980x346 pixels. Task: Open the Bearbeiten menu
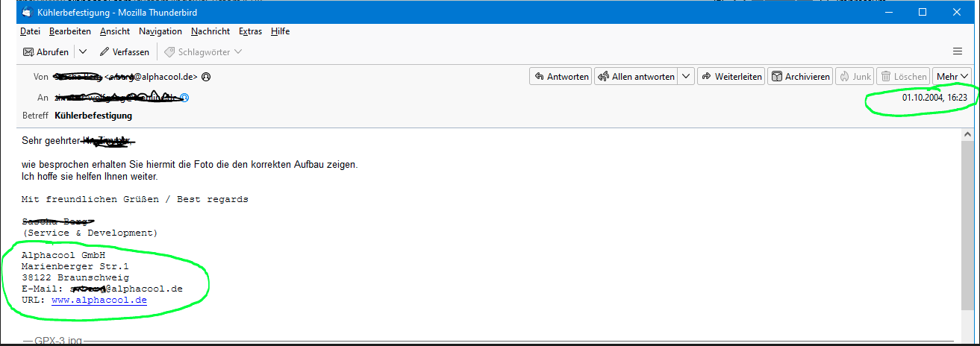pos(70,31)
